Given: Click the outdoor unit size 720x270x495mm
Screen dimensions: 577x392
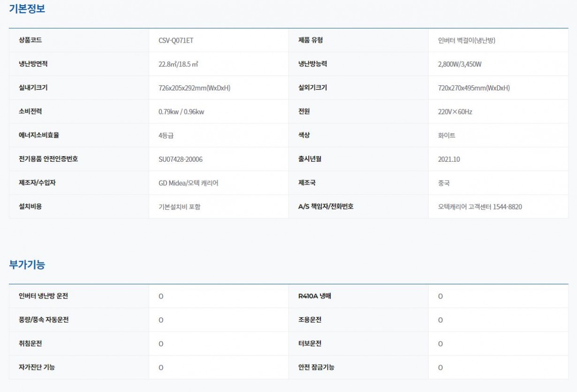Looking at the screenshot, I should click(473, 88).
